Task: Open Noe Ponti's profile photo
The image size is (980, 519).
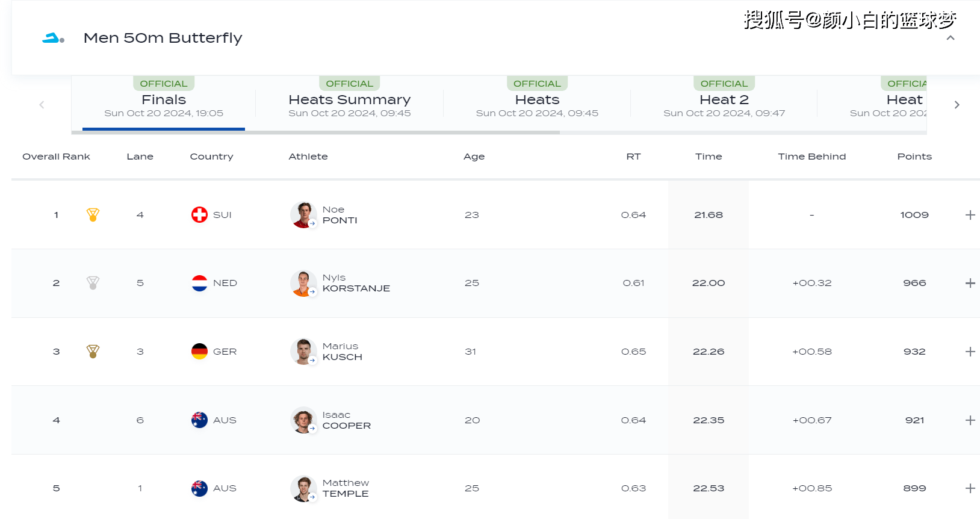Action: tap(303, 215)
